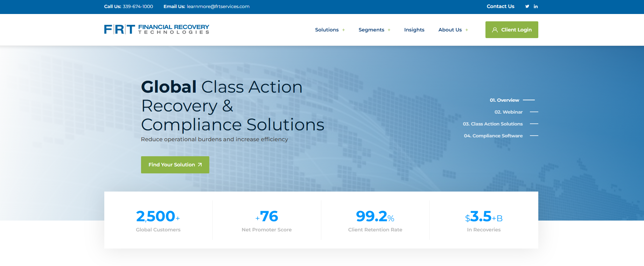Open the Solutions menu
The width and height of the screenshot is (644, 266).
(327, 30)
